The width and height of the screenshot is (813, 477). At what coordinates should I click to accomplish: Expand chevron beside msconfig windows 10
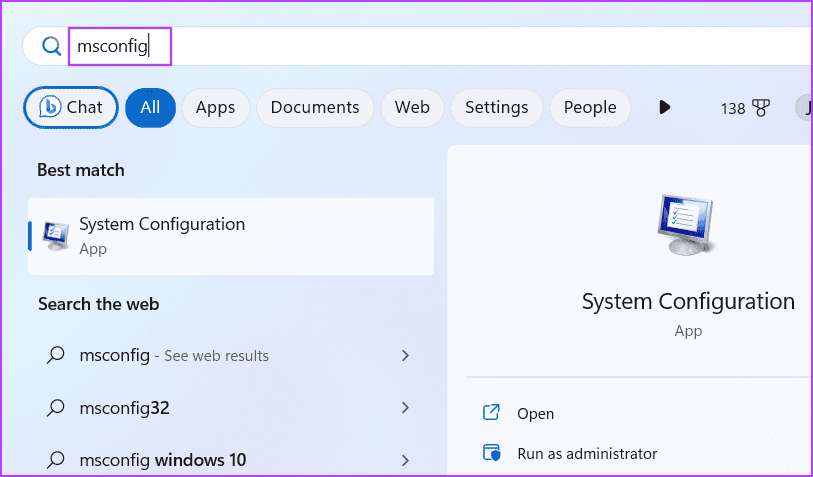tap(405, 460)
